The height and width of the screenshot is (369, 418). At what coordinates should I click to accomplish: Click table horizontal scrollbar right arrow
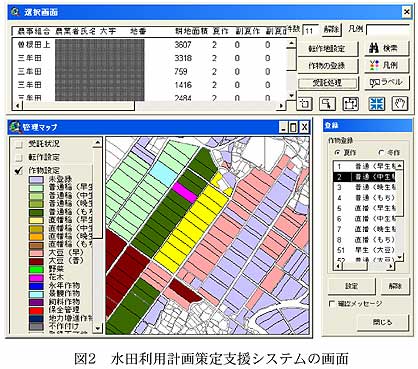[282, 106]
